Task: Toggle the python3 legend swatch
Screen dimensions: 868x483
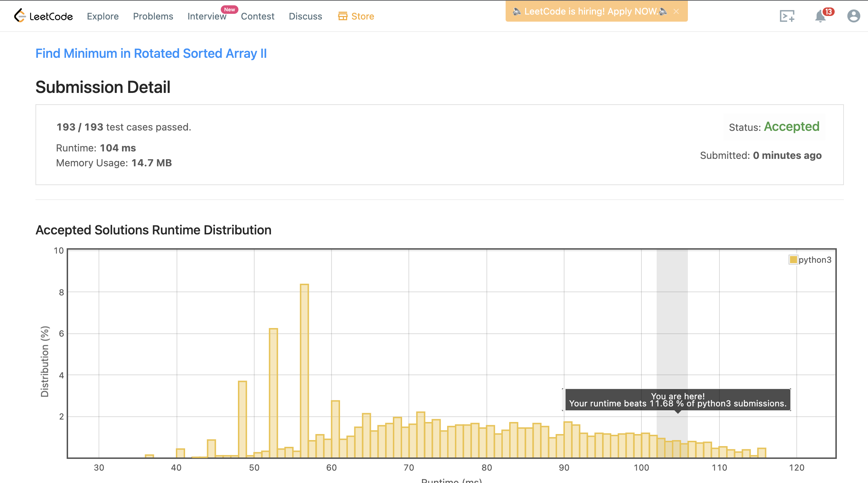Action: click(793, 260)
